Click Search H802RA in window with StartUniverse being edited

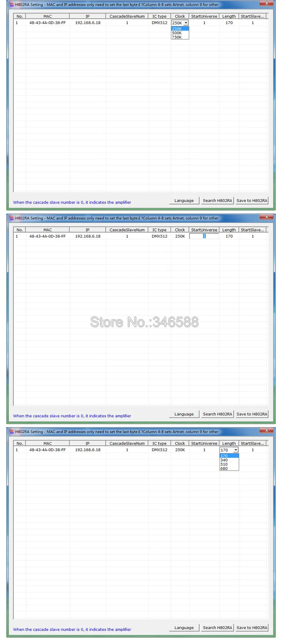tap(217, 414)
